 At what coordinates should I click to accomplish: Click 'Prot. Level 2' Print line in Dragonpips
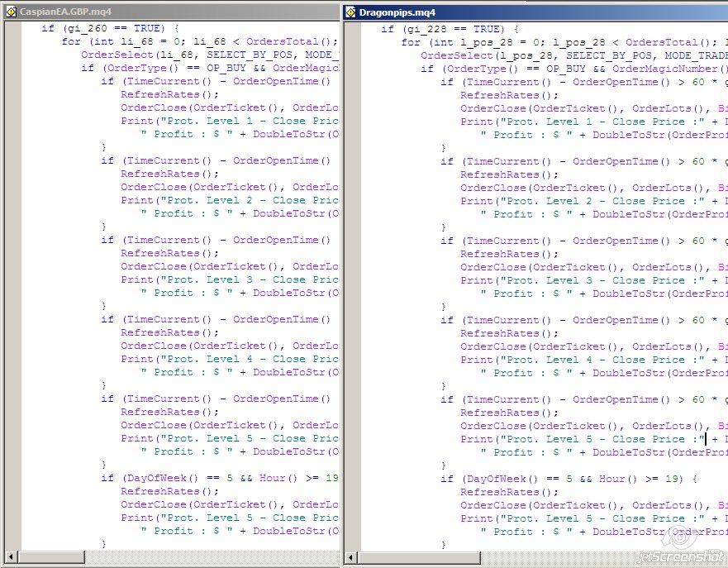coord(594,202)
